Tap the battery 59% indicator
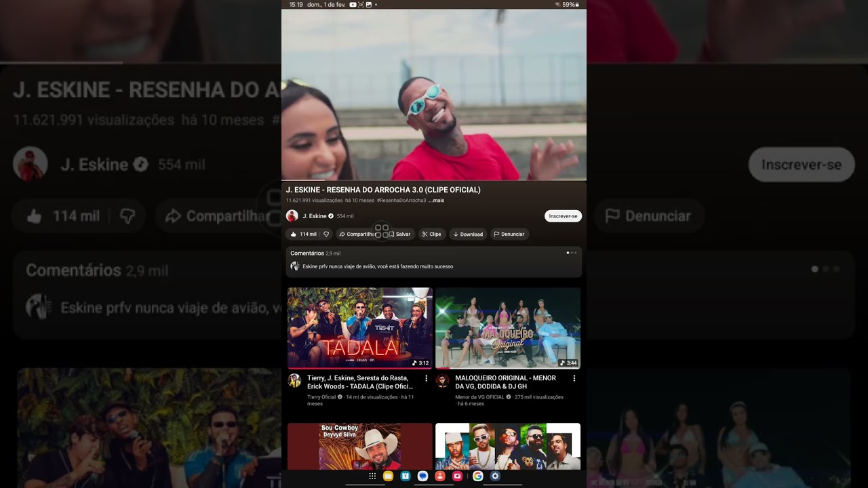This screenshot has width=868, height=488. 569,4
